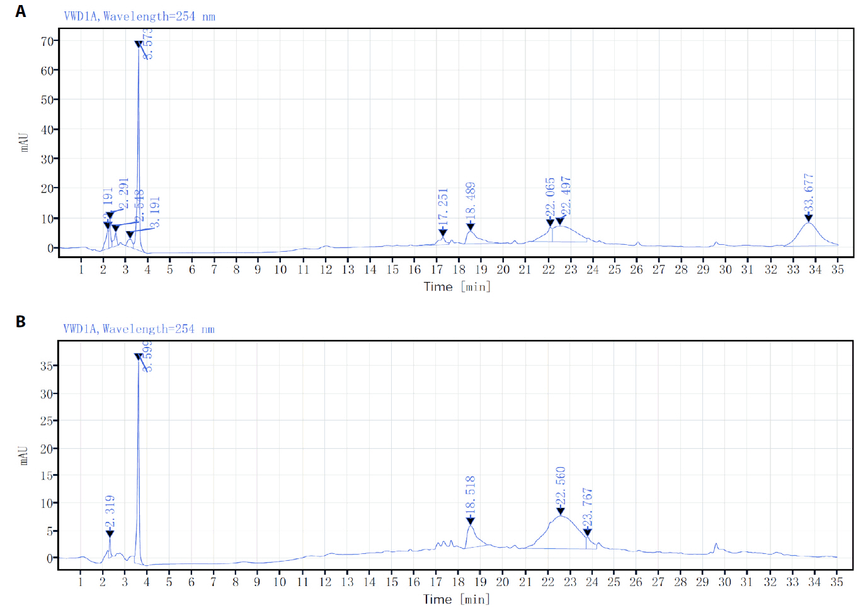The width and height of the screenshot is (868, 615).
Task: Select the 22.497 peak annotation
Action: tap(566, 195)
